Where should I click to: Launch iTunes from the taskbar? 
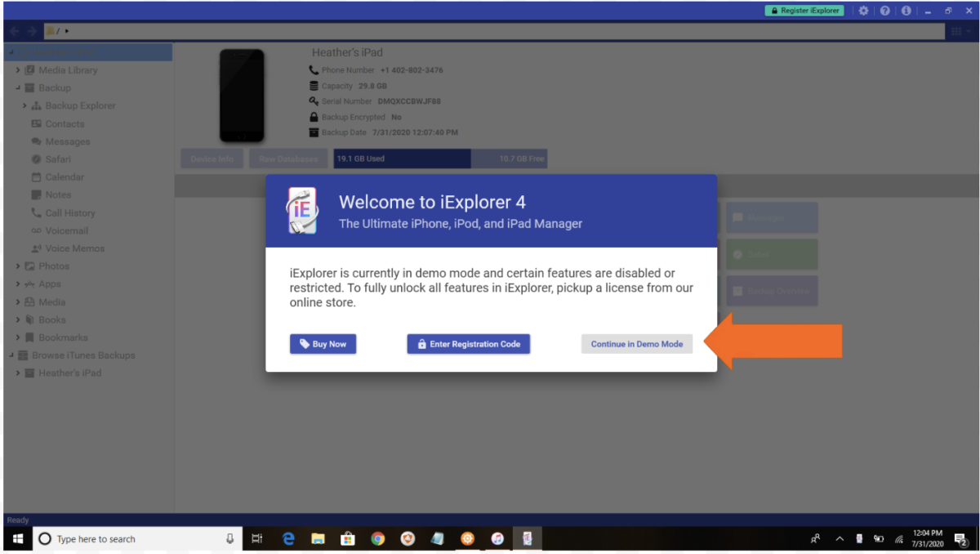tap(497, 538)
